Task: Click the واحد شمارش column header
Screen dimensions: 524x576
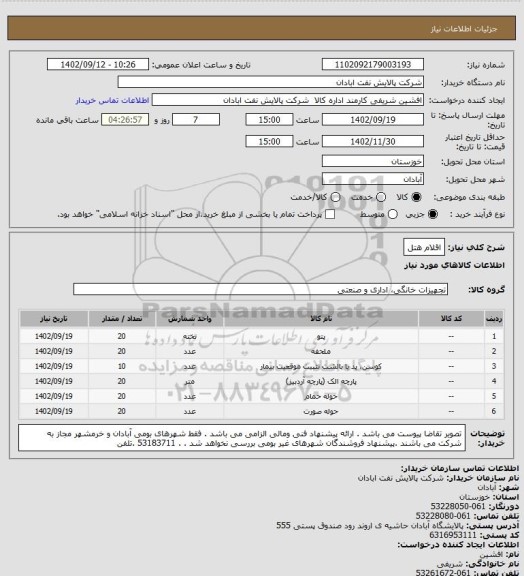Action: [x=190, y=319]
